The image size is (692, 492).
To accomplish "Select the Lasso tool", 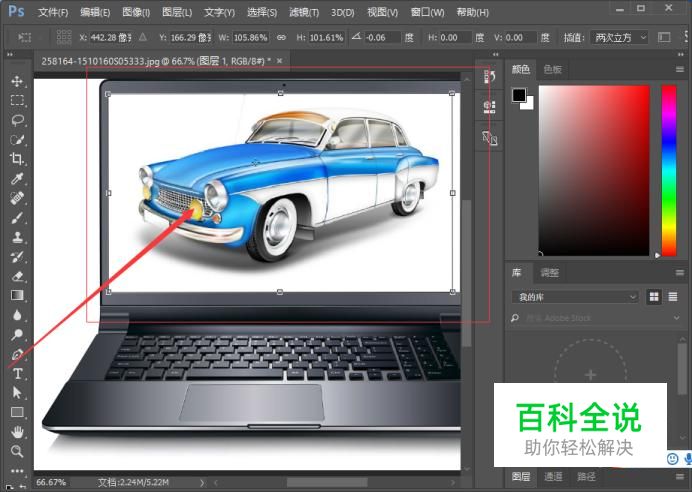I will 17,120.
